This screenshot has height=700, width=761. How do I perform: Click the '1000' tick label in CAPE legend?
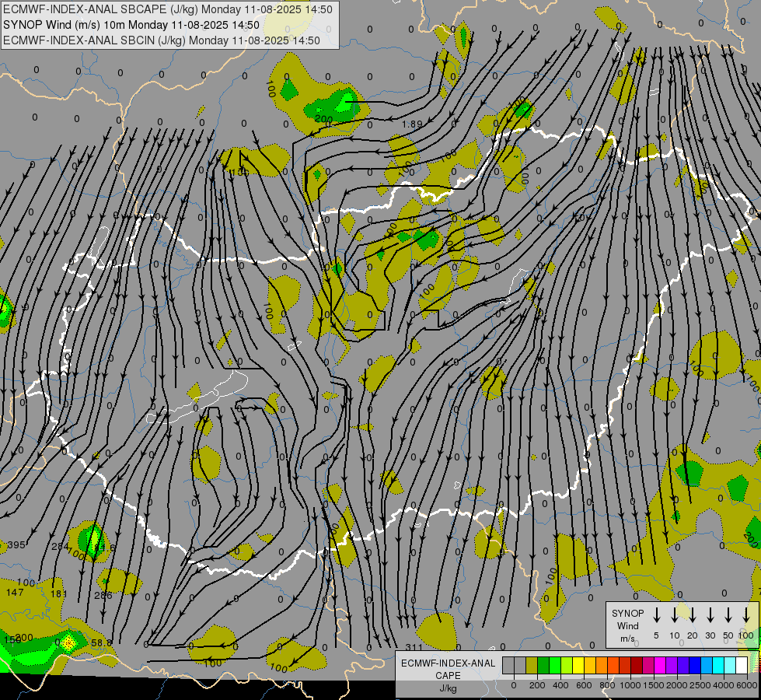pos(630,685)
